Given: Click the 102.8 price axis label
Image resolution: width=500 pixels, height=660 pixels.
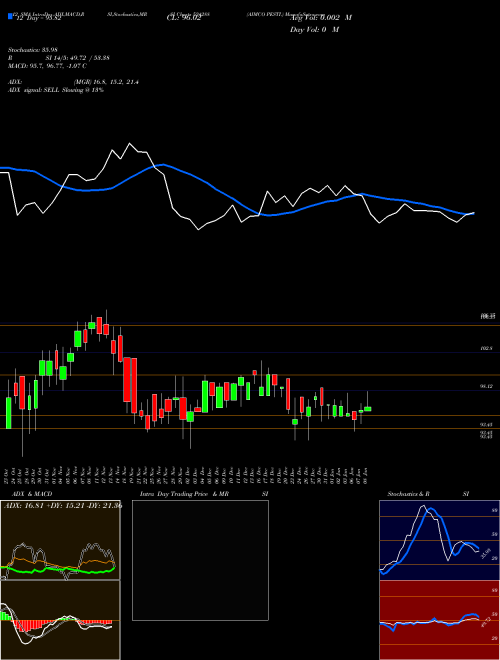Looking at the screenshot, I should (x=486, y=349).
